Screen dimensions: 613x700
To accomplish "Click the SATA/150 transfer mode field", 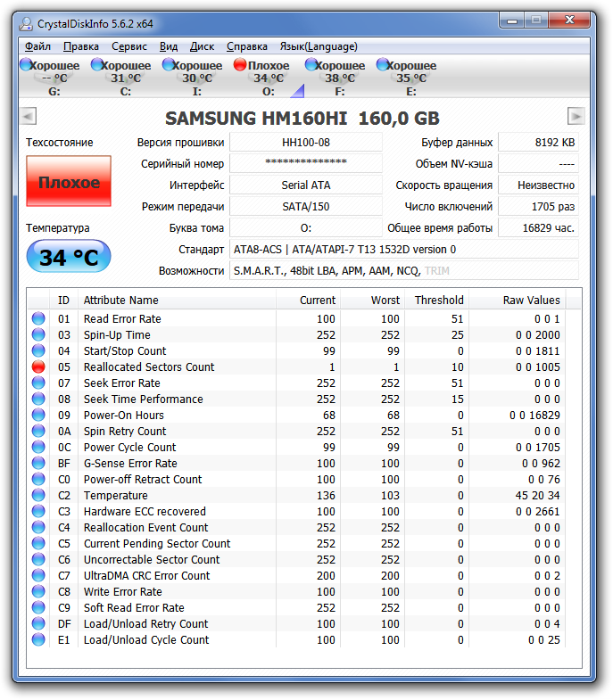I will point(306,207).
